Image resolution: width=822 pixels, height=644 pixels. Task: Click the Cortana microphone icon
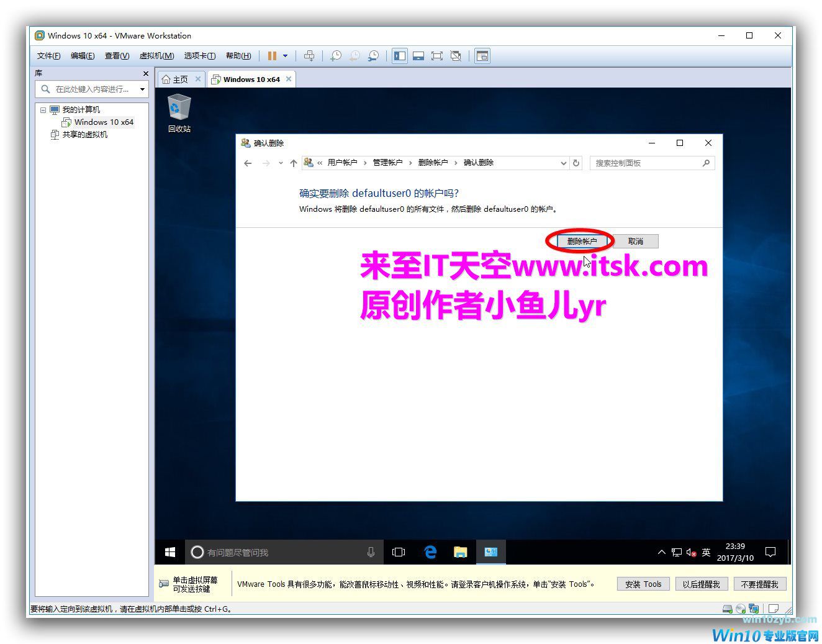pyautogui.click(x=371, y=552)
